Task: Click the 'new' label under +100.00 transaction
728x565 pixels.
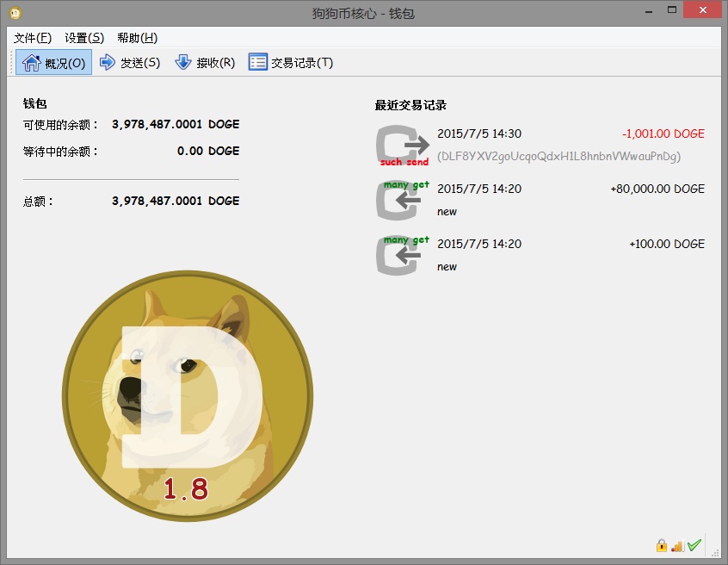Action: click(x=447, y=267)
